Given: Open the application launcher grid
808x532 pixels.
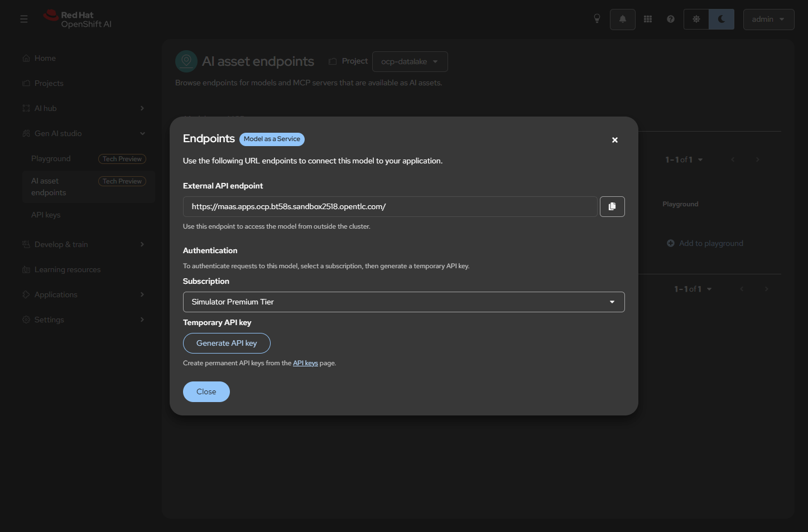Looking at the screenshot, I should [x=648, y=19].
